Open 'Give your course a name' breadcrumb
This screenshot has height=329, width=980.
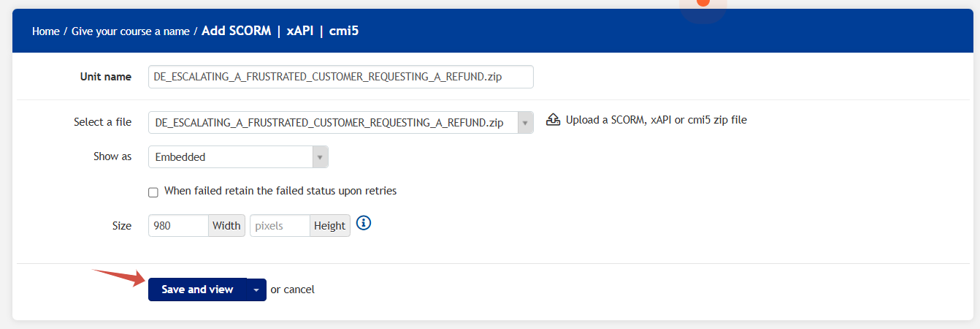(x=131, y=31)
